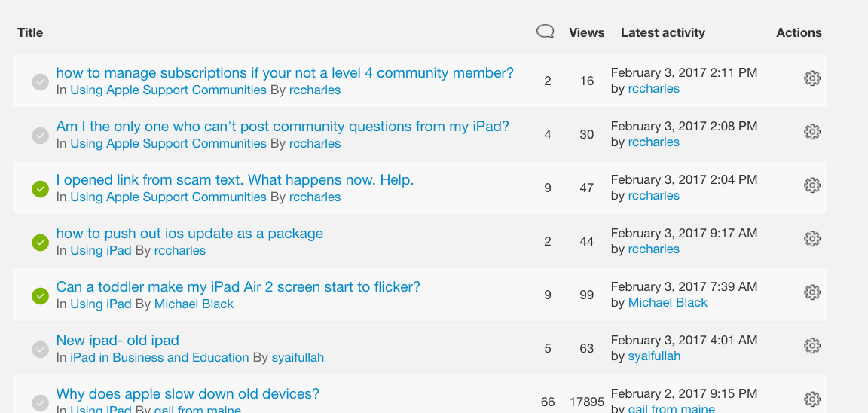The height and width of the screenshot is (413, 868).
Task: Click syaifullah in latest activity column
Action: tap(654, 356)
